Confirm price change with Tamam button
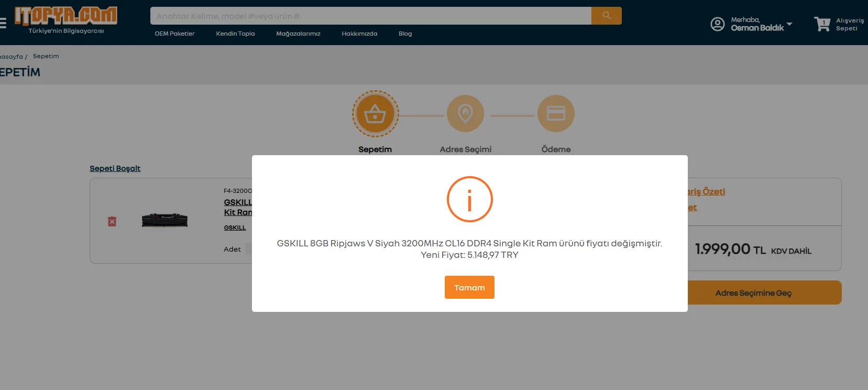This screenshot has height=390, width=868. click(x=469, y=287)
